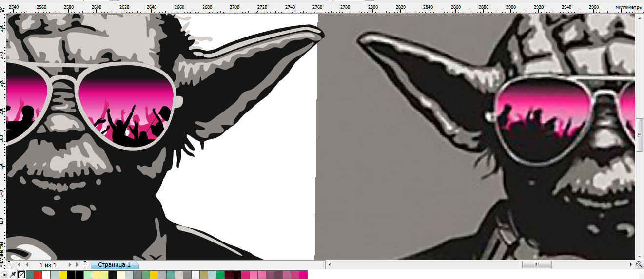Viewport: 644px width, 279px height.
Task: Click the add page icon after last-page arrow
Action: pyautogui.click(x=86, y=265)
